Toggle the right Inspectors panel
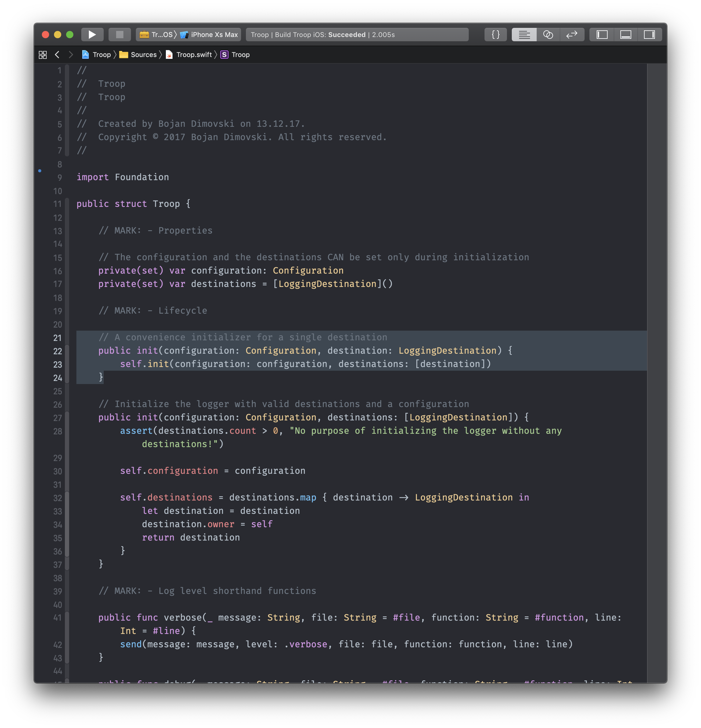 click(x=649, y=35)
